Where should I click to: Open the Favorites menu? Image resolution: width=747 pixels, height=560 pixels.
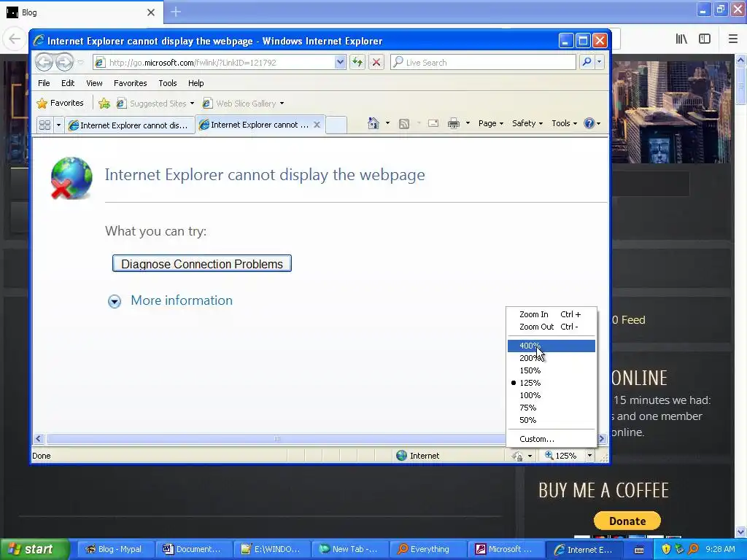pos(130,83)
